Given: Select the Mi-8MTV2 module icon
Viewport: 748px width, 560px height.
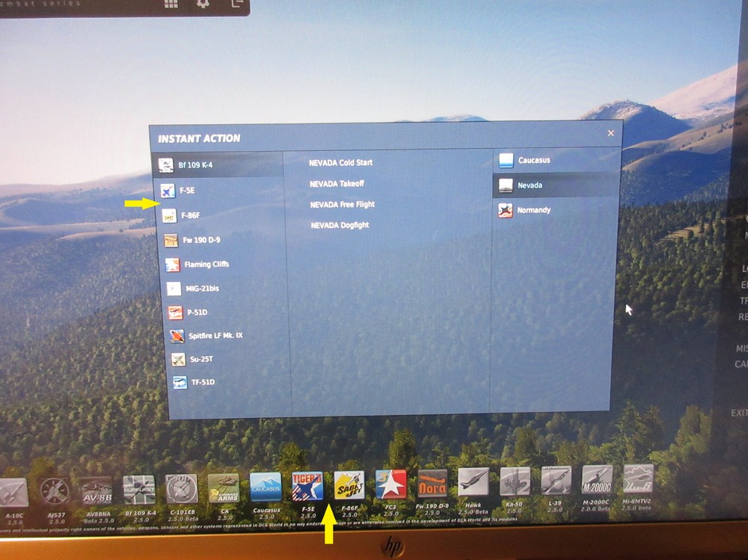Looking at the screenshot, I should [x=638, y=479].
